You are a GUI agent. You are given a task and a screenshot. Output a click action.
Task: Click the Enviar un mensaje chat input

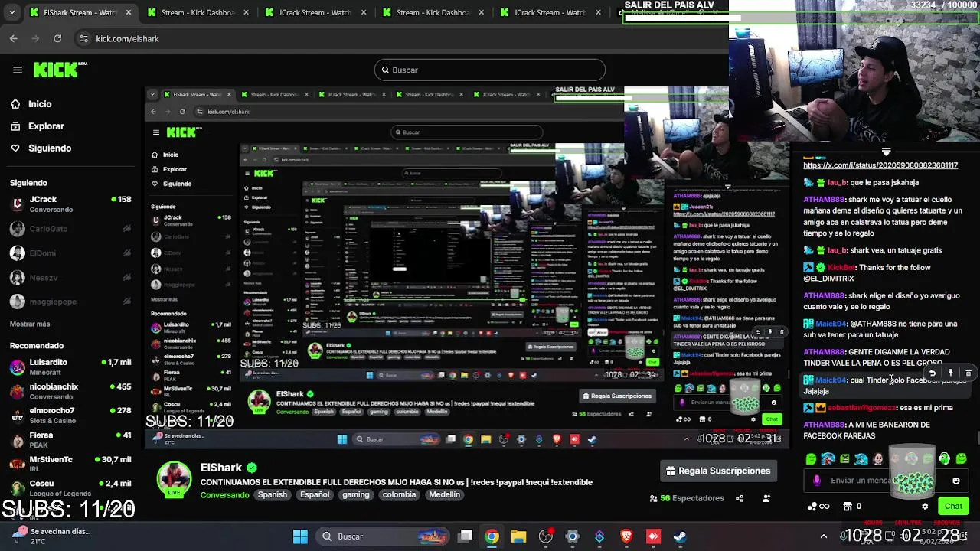click(886, 481)
